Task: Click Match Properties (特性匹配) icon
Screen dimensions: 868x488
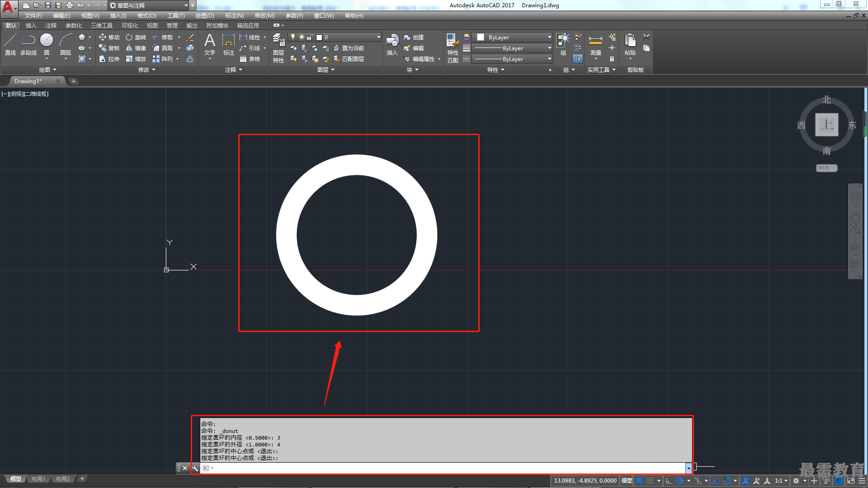Action: [453, 48]
